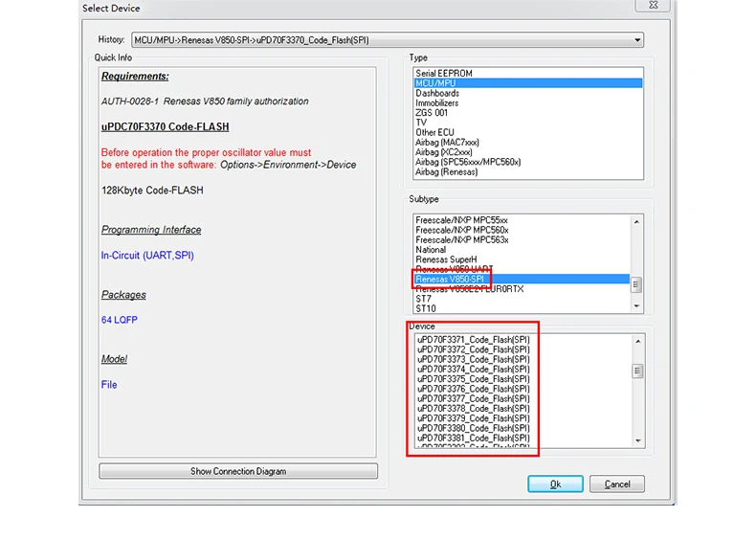This screenshot has width=756, height=540.
Task: Click Subtype list scroll down arrow
Action: (636, 306)
